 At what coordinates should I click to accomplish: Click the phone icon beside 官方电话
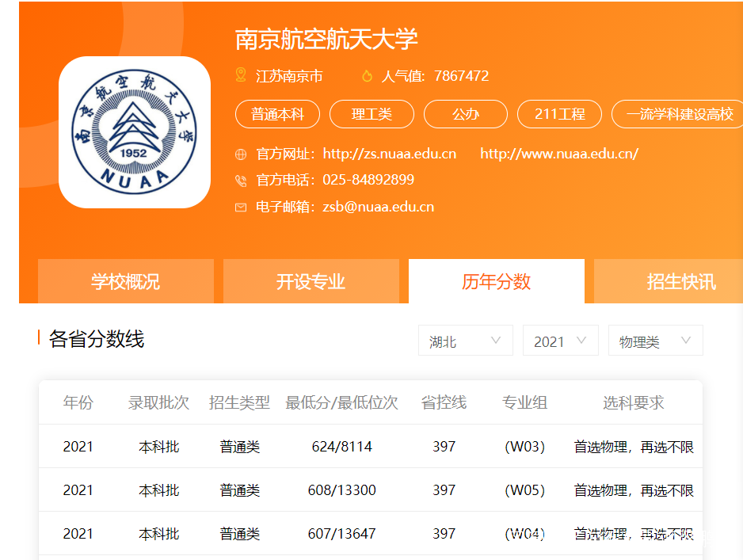(x=241, y=181)
